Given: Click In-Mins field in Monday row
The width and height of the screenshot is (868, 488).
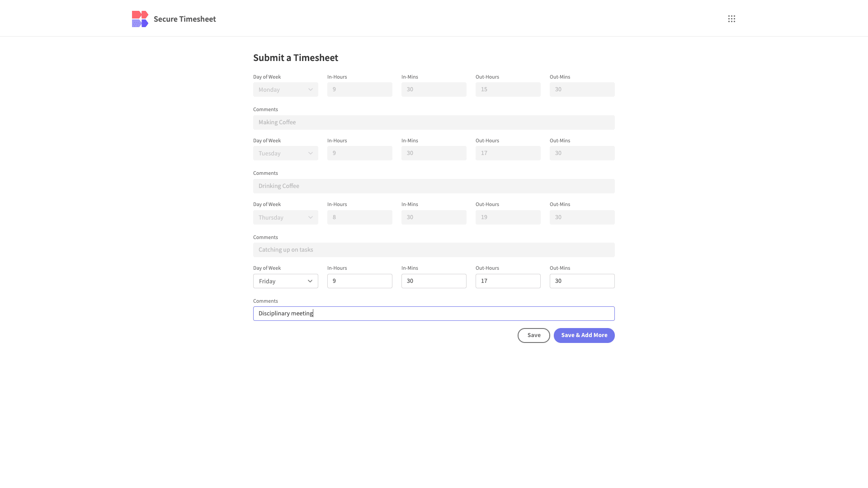Looking at the screenshot, I should tap(434, 89).
